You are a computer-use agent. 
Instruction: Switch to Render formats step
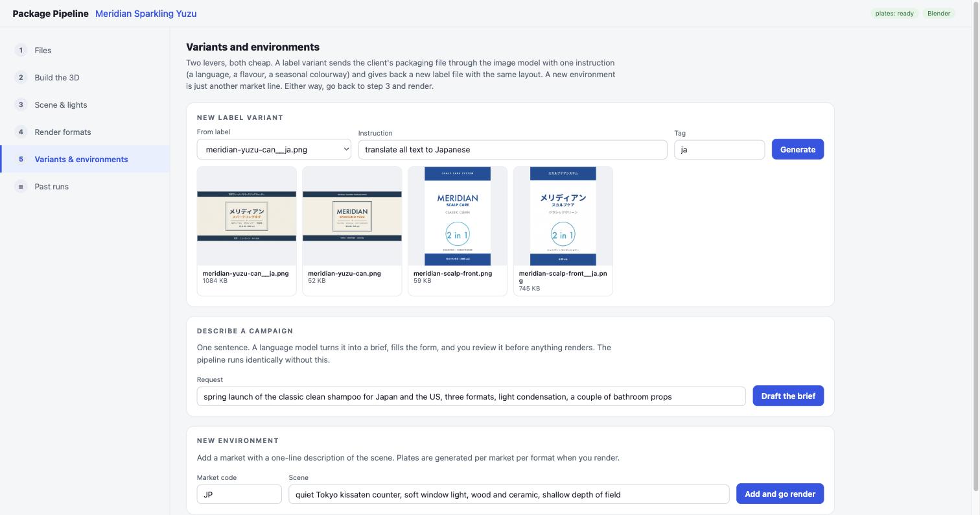pos(85,132)
